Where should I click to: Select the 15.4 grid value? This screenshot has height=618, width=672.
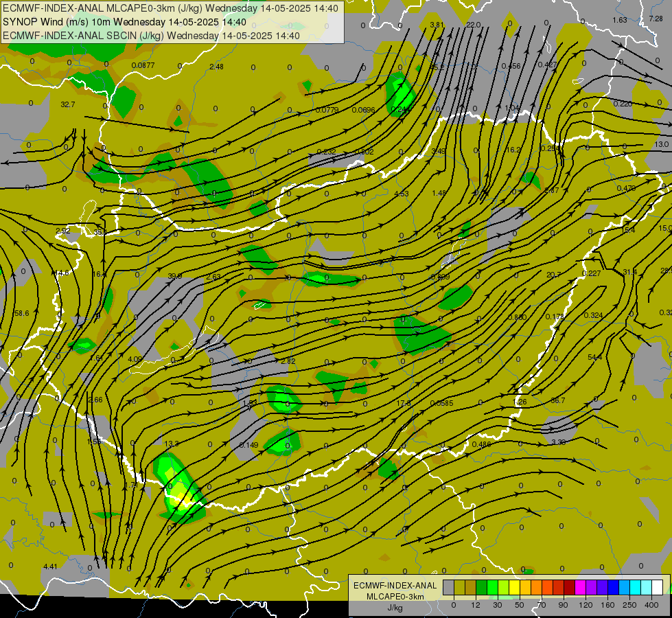(628, 230)
